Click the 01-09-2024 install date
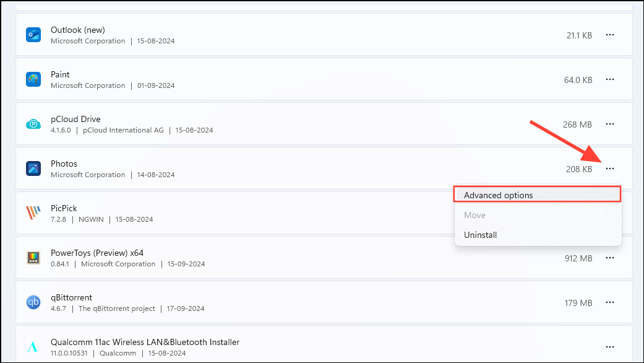The height and width of the screenshot is (363, 644). pyautogui.click(x=156, y=86)
